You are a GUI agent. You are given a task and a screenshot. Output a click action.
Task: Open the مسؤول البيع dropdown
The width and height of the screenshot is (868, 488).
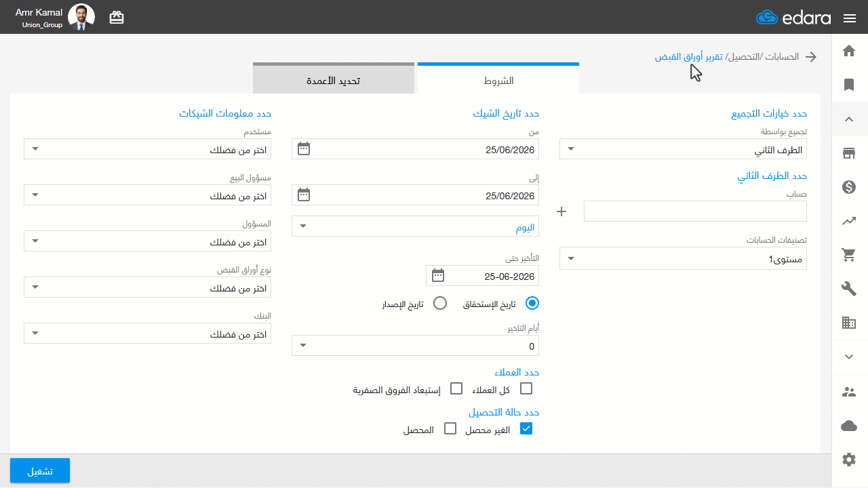click(147, 195)
